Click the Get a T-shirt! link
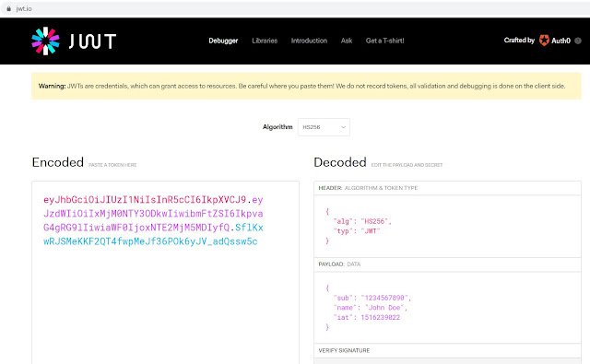This screenshot has height=364, width=590. [385, 41]
